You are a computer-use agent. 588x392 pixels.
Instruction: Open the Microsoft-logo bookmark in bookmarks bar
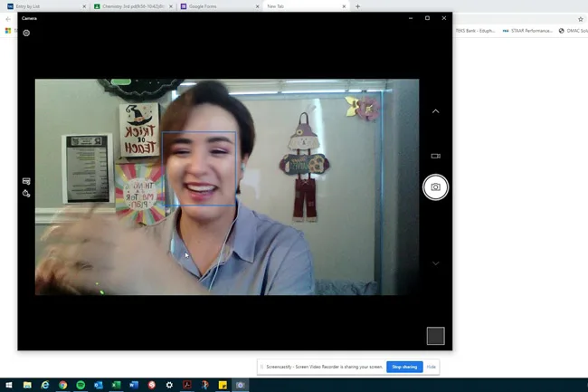click(x=8, y=31)
